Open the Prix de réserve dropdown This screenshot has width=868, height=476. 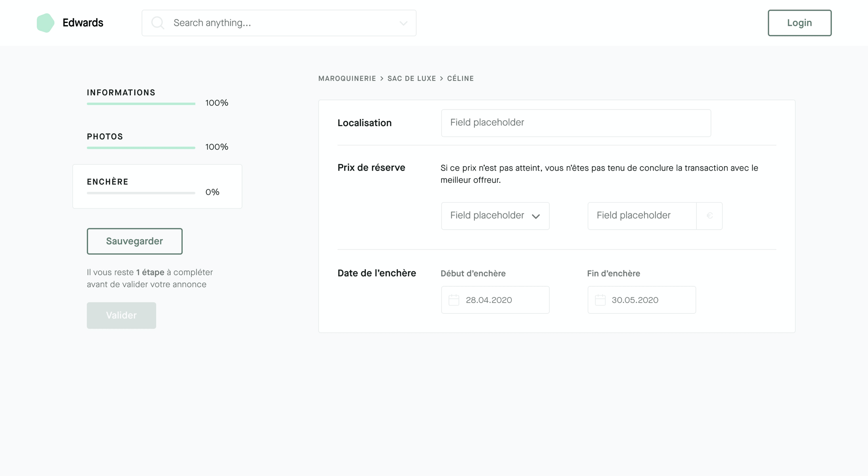(495, 216)
